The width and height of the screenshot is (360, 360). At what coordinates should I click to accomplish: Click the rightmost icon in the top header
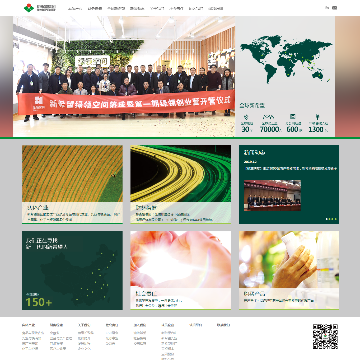(334, 8)
